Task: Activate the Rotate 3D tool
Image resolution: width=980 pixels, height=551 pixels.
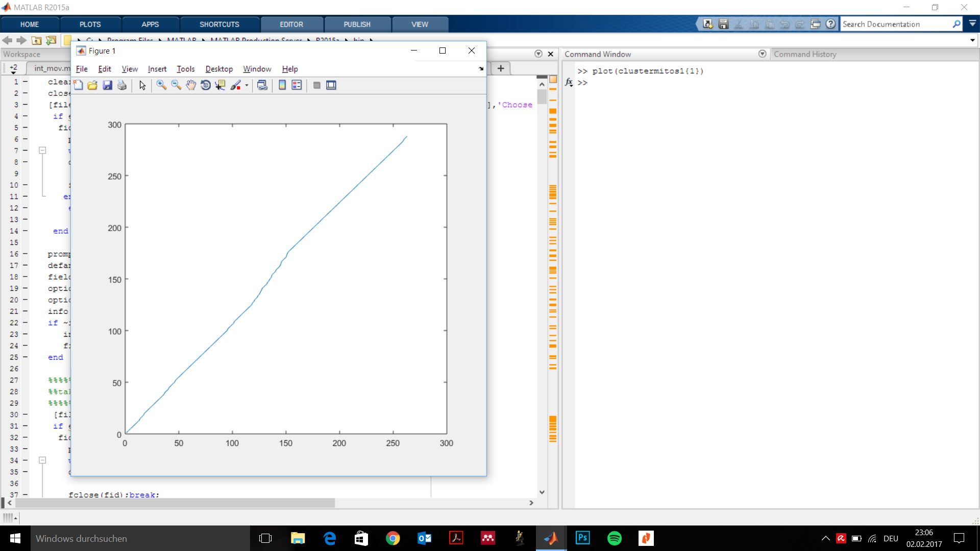Action: pyautogui.click(x=206, y=85)
